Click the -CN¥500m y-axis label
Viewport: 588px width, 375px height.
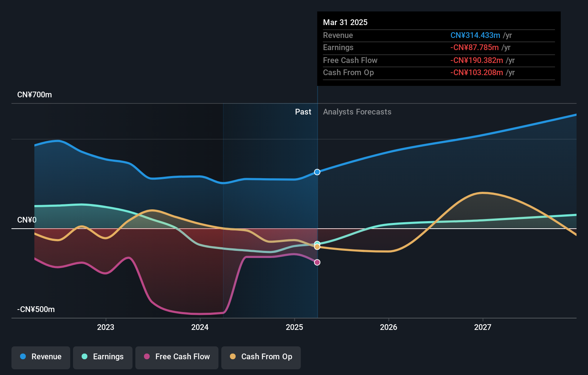(36, 309)
